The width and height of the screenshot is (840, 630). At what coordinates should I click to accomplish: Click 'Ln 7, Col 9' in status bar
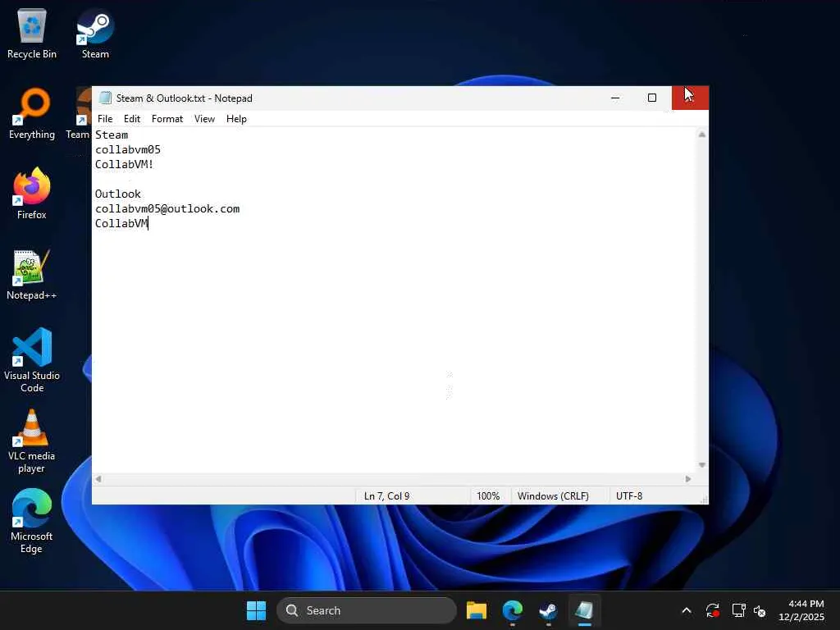point(387,496)
